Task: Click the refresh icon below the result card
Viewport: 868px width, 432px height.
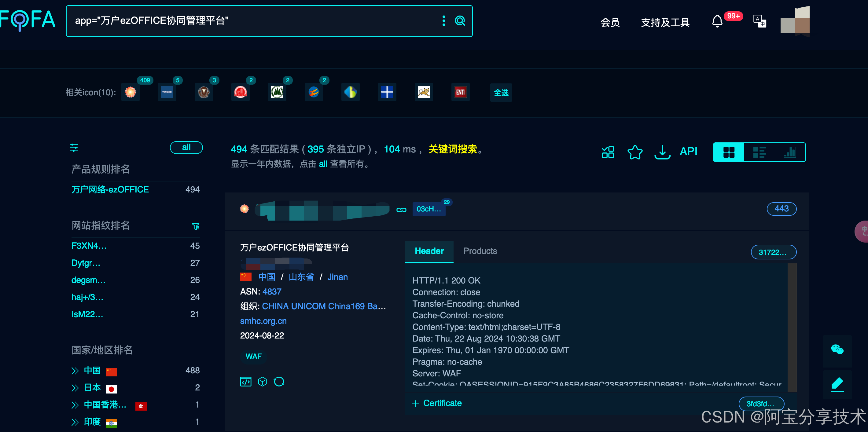Action: [279, 381]
